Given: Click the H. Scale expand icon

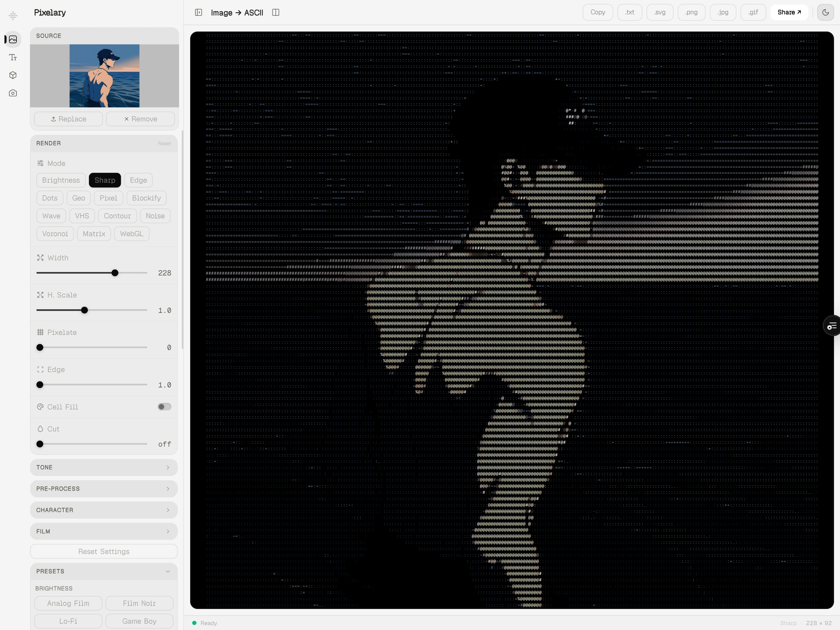Looking at the screenshot, I should [40, 295].
